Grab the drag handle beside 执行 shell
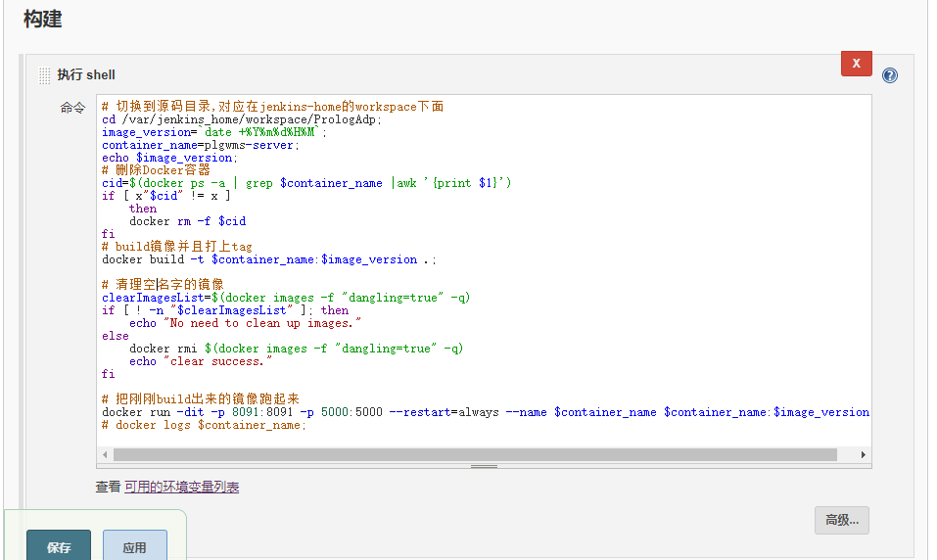Viewport: 937px width, 560px height. 44,75
